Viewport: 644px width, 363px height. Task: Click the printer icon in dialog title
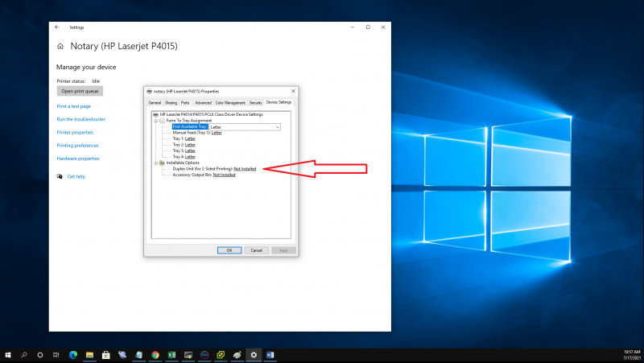tap(149, 91)
